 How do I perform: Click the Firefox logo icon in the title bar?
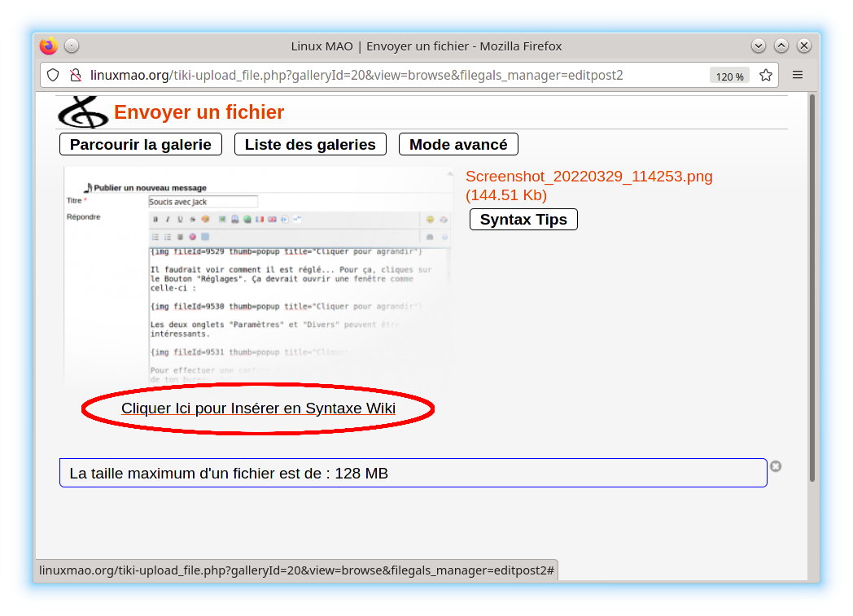point(48,46)
